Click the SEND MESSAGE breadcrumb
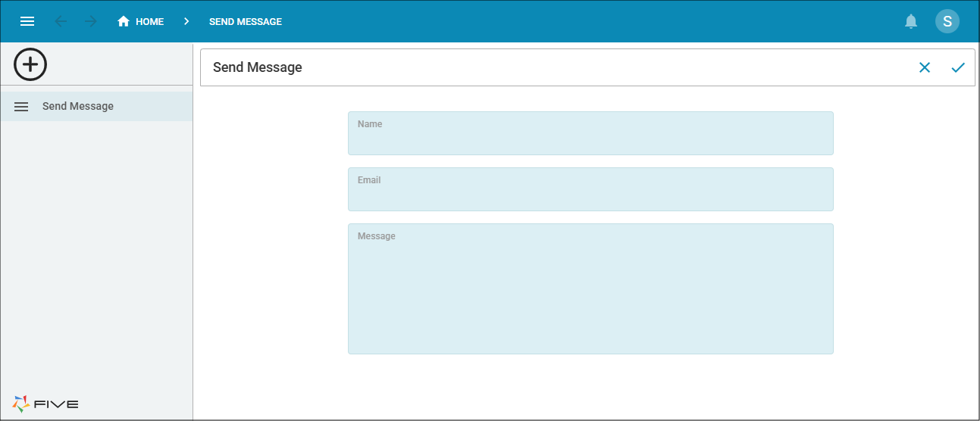Image resolution: width=980 pixels, height=421 pixels. [x=246, y=21]
